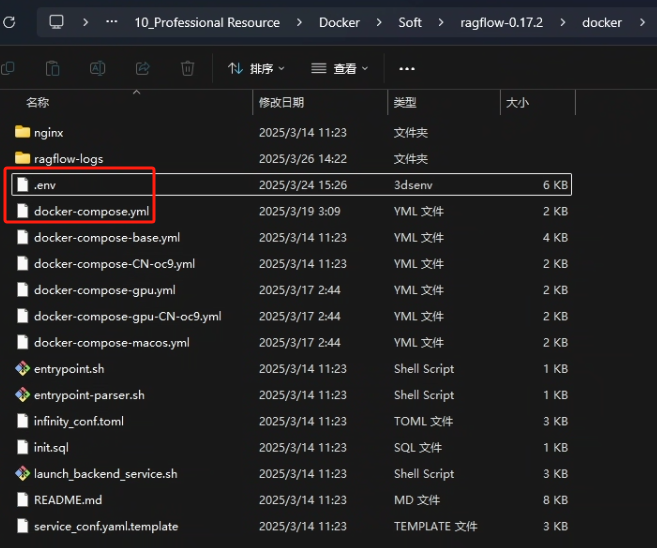Select the ragflow-logs folder icon
Viewport: 657px width, 548px height.
22,158
